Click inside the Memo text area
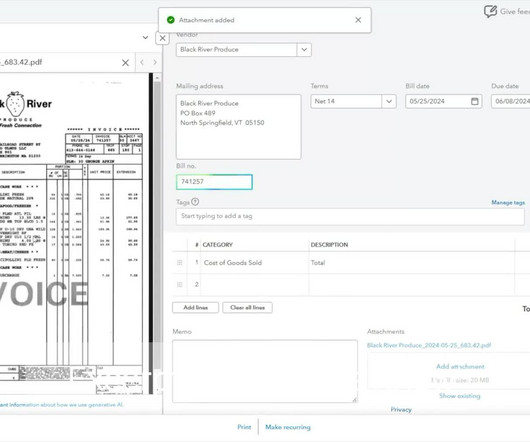The height and width of the screenshot is (442, 530). click(x=265, y=371)
